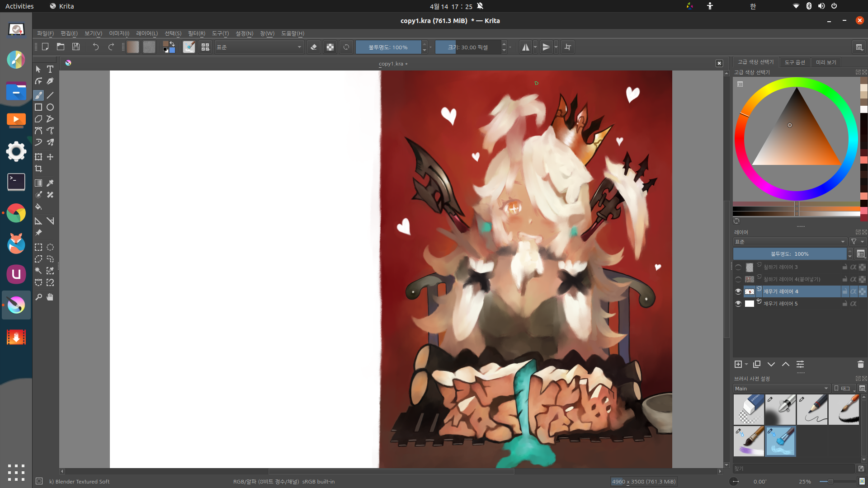Viewport: 868px width, 488px height.
Task: Open layer blending mode dropdown
Action: (790, 242)
